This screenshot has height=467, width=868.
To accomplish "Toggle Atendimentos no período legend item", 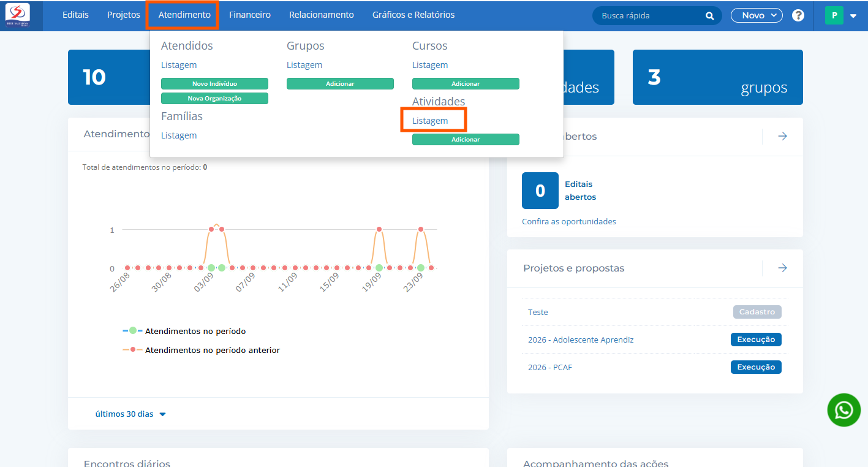I will click(x=184, y=331).
